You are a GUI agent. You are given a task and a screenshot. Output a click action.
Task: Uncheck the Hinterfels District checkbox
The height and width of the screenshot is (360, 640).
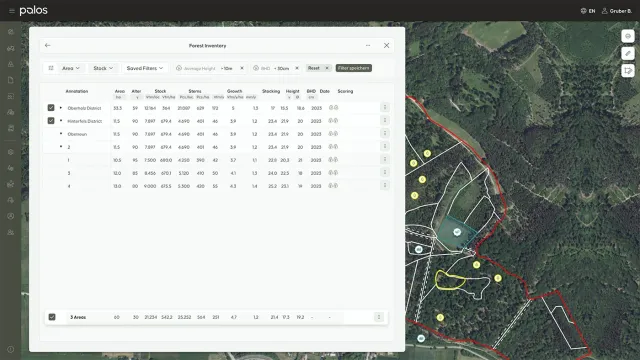pyautogui.click(x=51, y=120)
